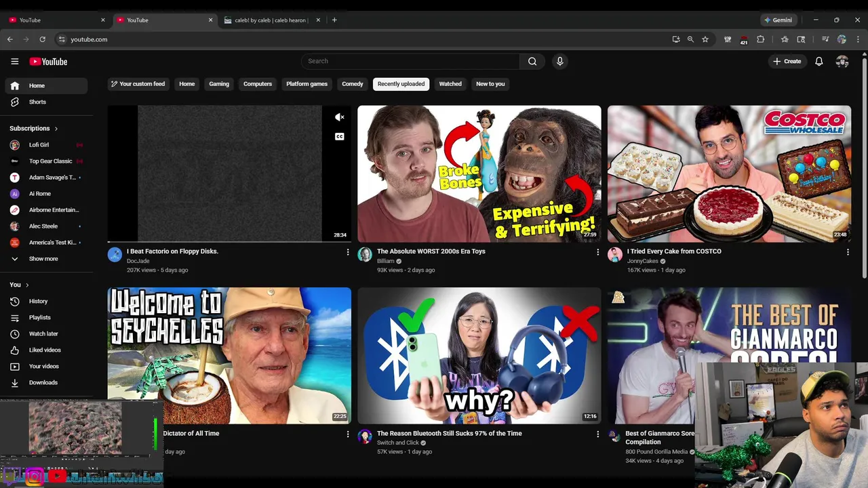The height and width of the screenshot is (488, 868).
Task: Open options for Absolute WORST 2000s Toys video
Action: [x=597, y=252]
